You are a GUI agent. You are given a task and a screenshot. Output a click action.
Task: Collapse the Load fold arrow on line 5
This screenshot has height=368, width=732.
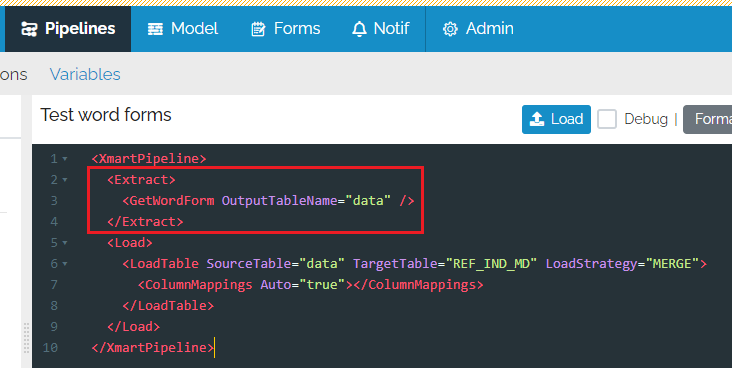65,243
